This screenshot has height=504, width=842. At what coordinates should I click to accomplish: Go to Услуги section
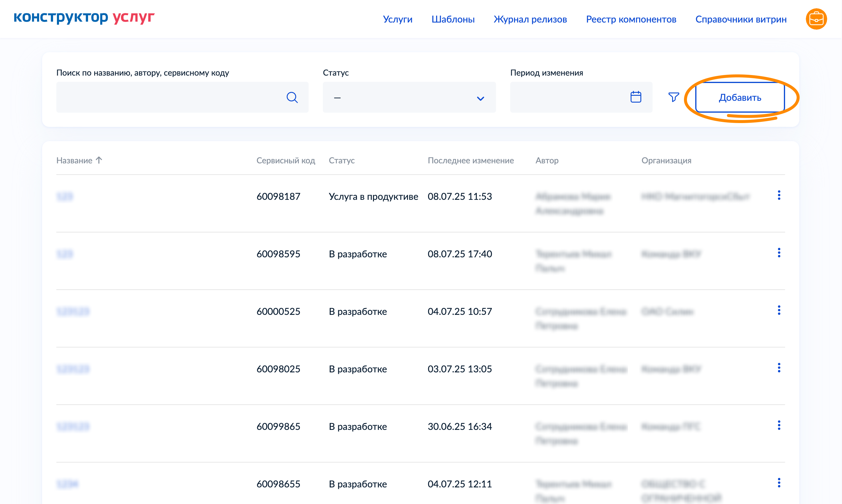click(x=397, y=19)
